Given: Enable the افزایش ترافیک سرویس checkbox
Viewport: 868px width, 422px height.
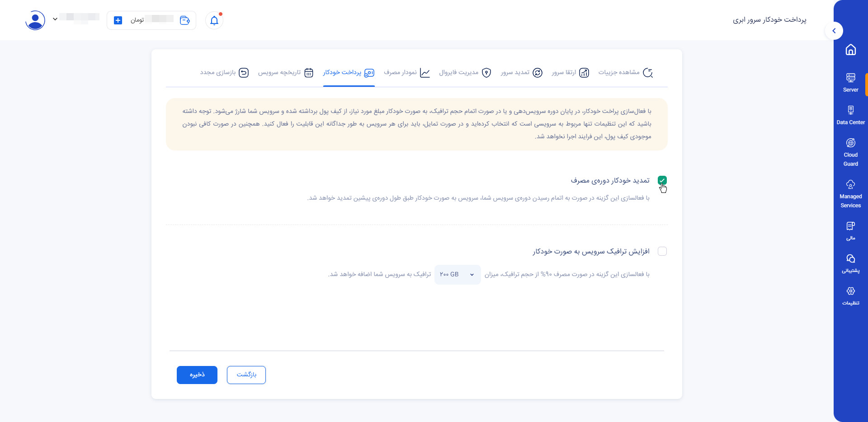Looking at the screenshot, I should (662, 251).
